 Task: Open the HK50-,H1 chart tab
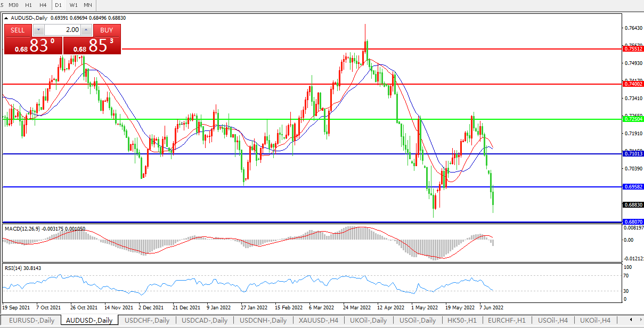pos(463,321)
